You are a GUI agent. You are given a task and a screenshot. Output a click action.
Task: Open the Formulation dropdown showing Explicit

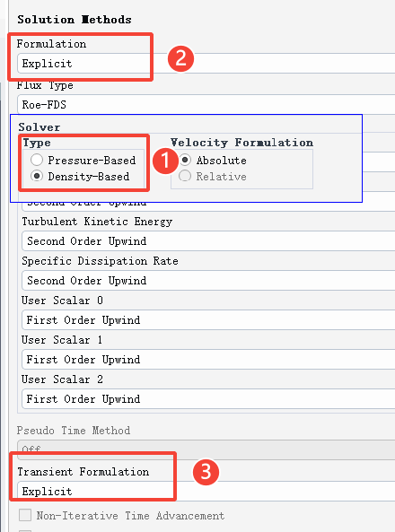[206, 64]
